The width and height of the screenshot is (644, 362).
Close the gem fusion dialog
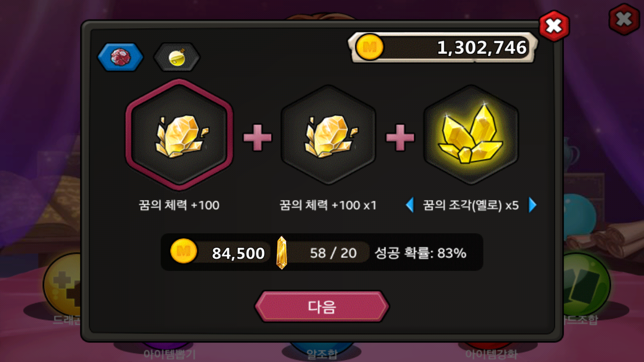554,26
